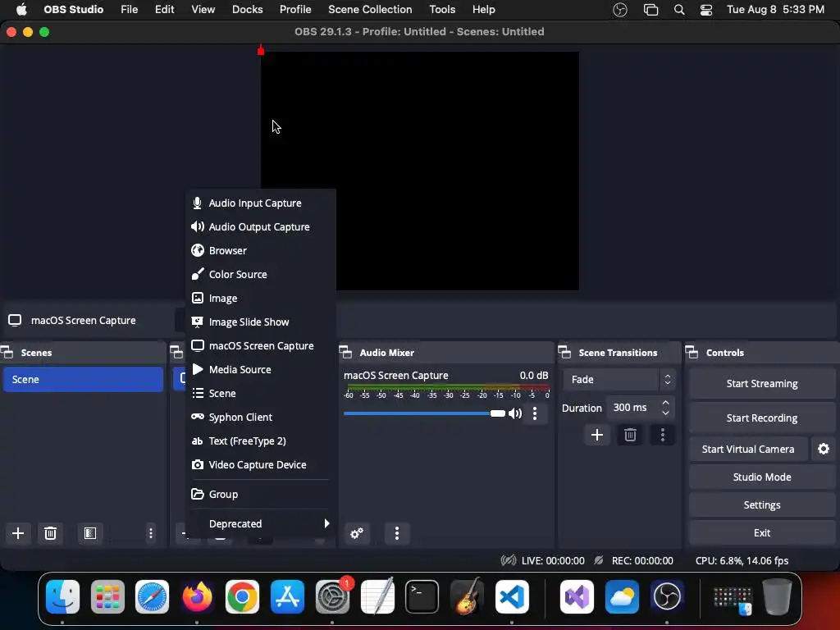840x630 pixels.
Task: Choose Audio Output Capture source
Action: click(x=260, y=226)
